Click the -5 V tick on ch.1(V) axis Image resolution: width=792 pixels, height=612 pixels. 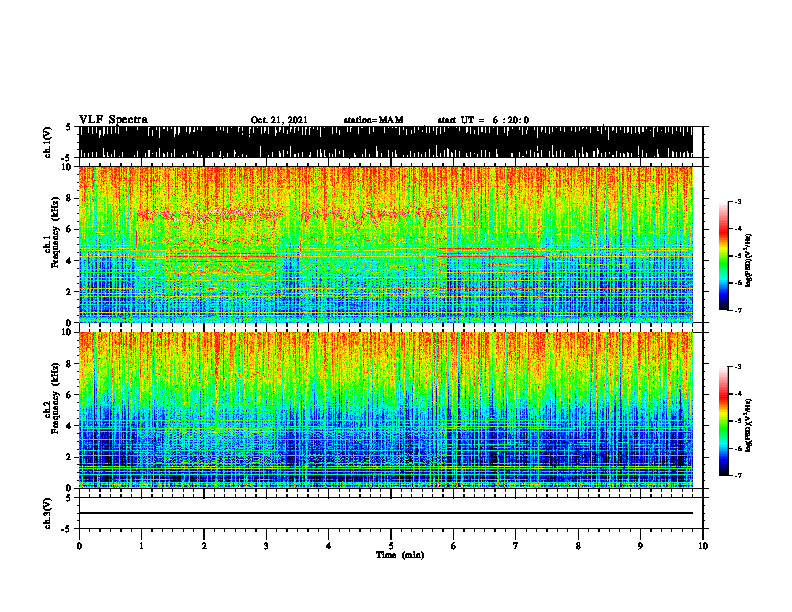point(67,158)
